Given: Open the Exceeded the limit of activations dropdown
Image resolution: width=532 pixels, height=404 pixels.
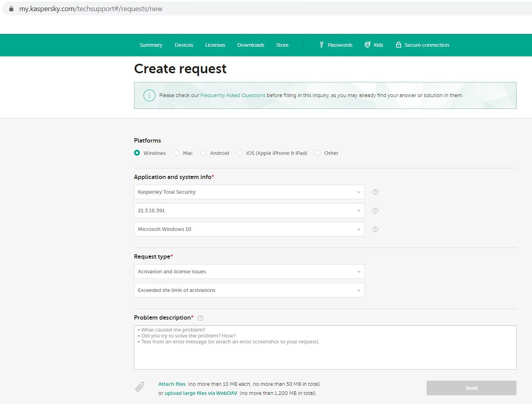Looking at the screenshot, I should (249, 290).
